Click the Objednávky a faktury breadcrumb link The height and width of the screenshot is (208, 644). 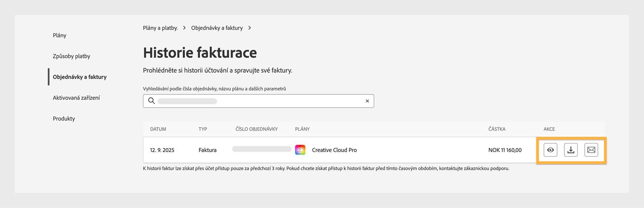coord(217,28)
